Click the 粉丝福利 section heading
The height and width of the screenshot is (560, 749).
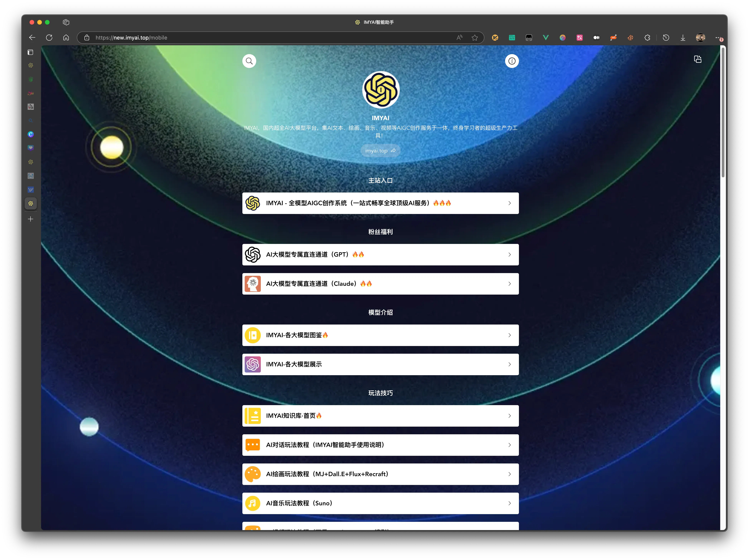(x=380, y=232)
